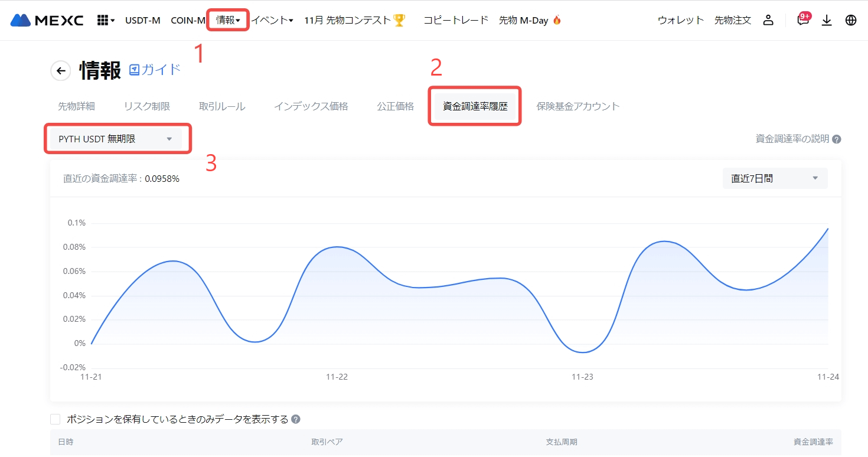Click help icon beside 資金調達率の説明
Screen dimensions: 868x457
click(x=837, y=139)
